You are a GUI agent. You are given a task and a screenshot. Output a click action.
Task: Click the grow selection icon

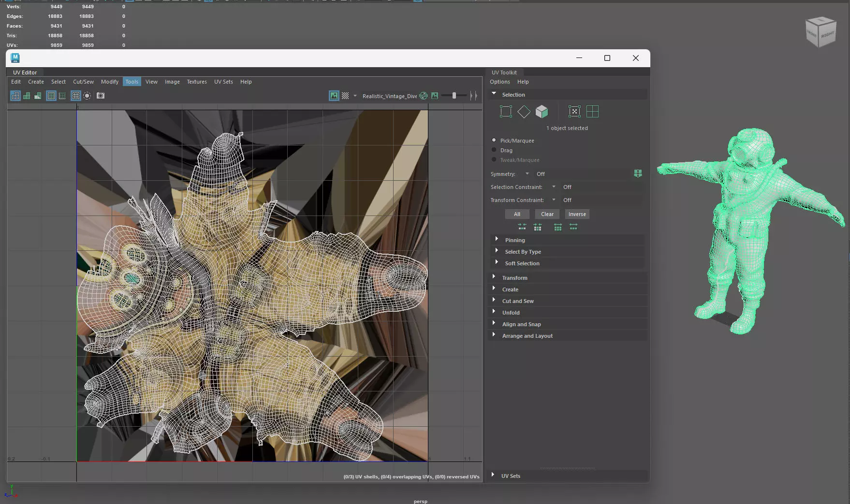click(x=558, y=227)
